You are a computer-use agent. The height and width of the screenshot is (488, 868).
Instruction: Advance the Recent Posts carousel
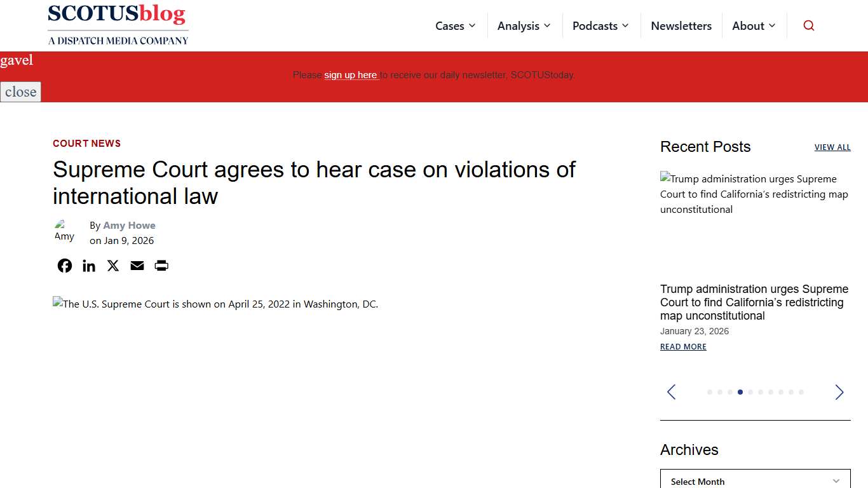tap(839, 392)
